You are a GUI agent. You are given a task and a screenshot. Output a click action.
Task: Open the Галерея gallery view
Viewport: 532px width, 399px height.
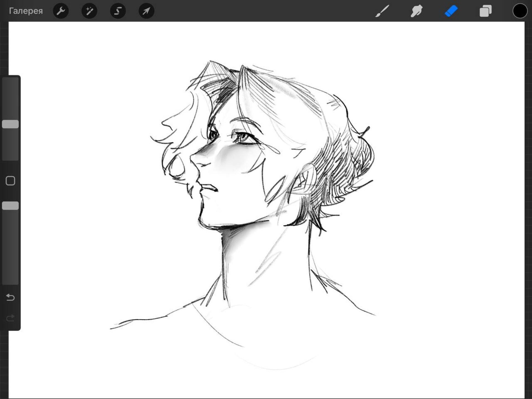pyautogui.click(x=26, y=11)
